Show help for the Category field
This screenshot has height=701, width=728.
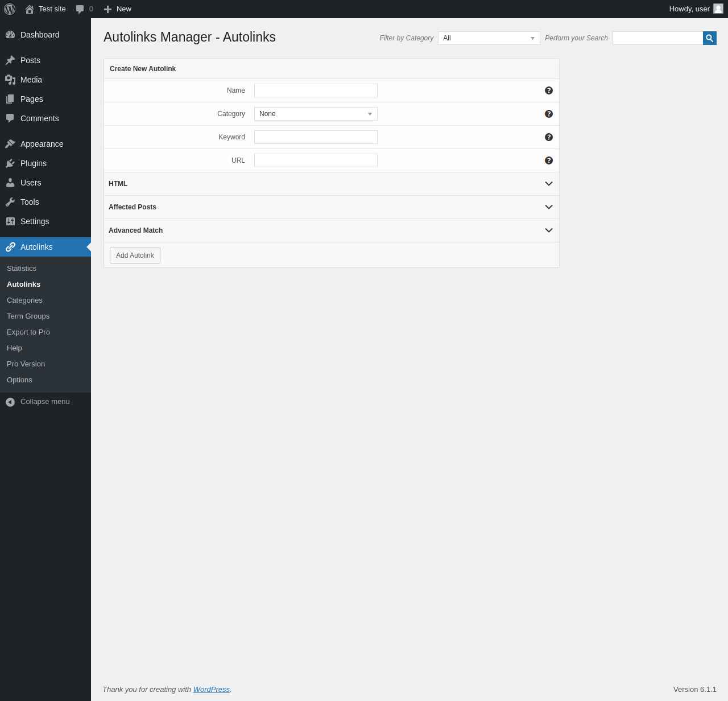(549, 114)
